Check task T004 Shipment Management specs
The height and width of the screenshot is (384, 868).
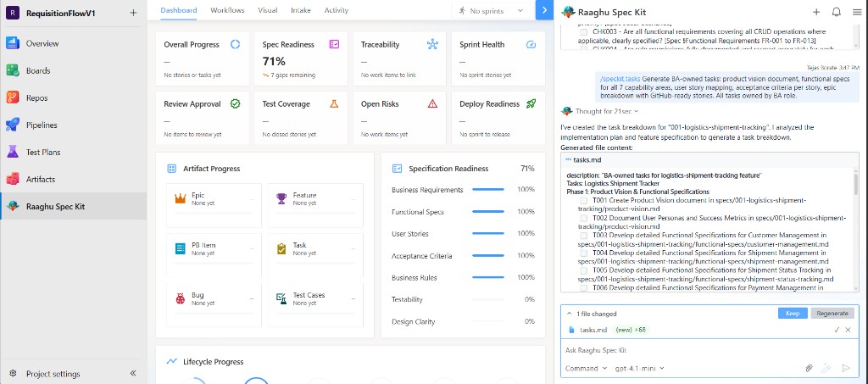(x=583, y=253)
